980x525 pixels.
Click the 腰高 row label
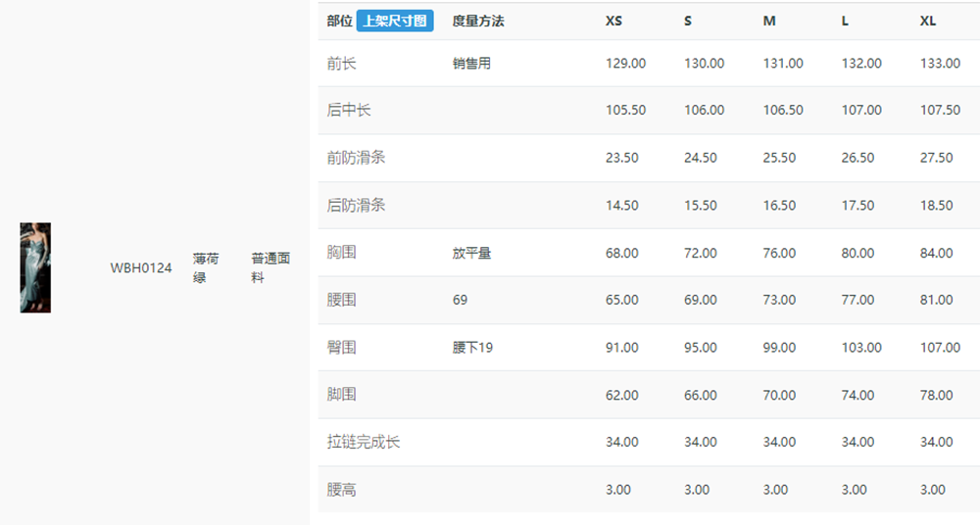tap(341, 490)
